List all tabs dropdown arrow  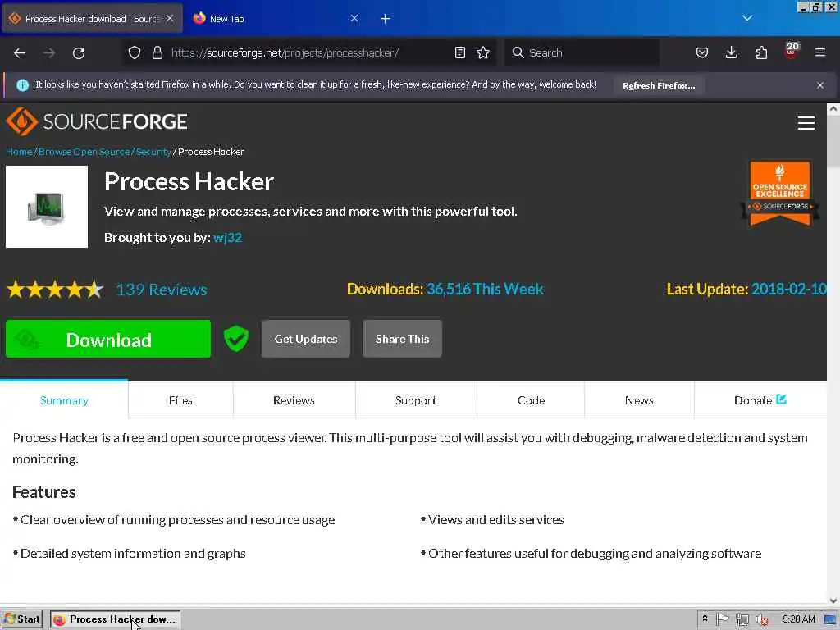point(747,18)
